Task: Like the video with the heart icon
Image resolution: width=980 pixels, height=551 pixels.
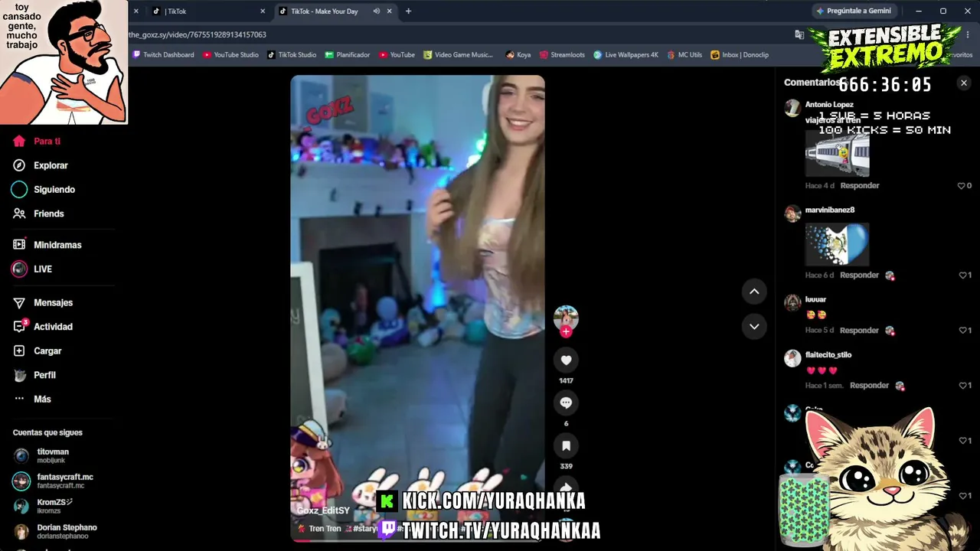Action: [566, 360]
